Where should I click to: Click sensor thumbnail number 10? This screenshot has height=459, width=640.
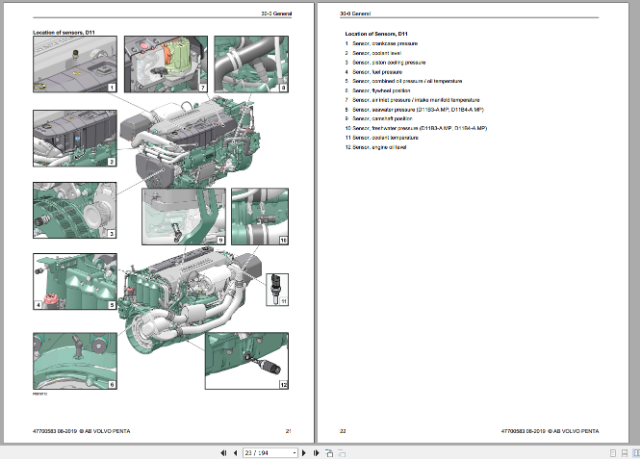point(260,217)
